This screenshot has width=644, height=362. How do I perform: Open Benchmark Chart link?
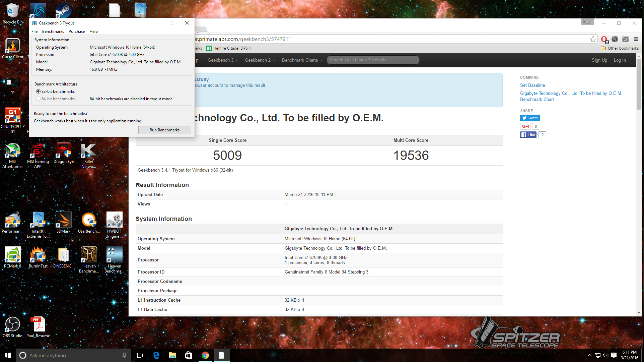[537, 100]
